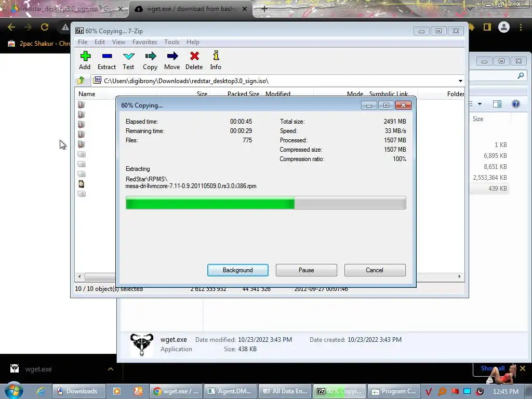Select the last file icon in list
The height and width of the screenshot is (399, 532).
(81, 194)
